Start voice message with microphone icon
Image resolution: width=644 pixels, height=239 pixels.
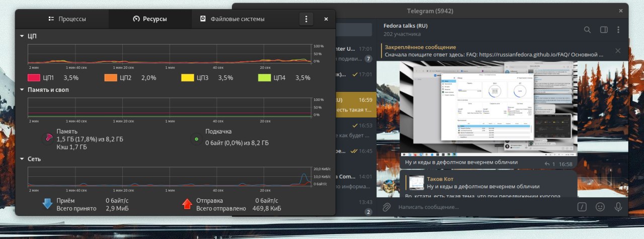618,207
